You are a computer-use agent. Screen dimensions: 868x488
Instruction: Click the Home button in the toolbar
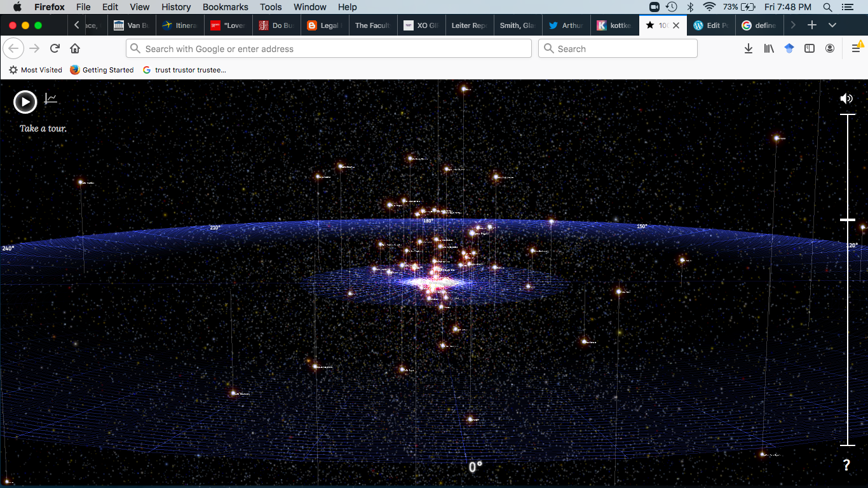point(75,48)
